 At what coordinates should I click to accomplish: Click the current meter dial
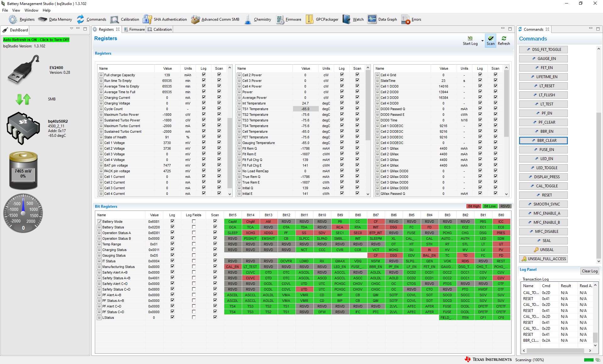(x=23, y=213)
